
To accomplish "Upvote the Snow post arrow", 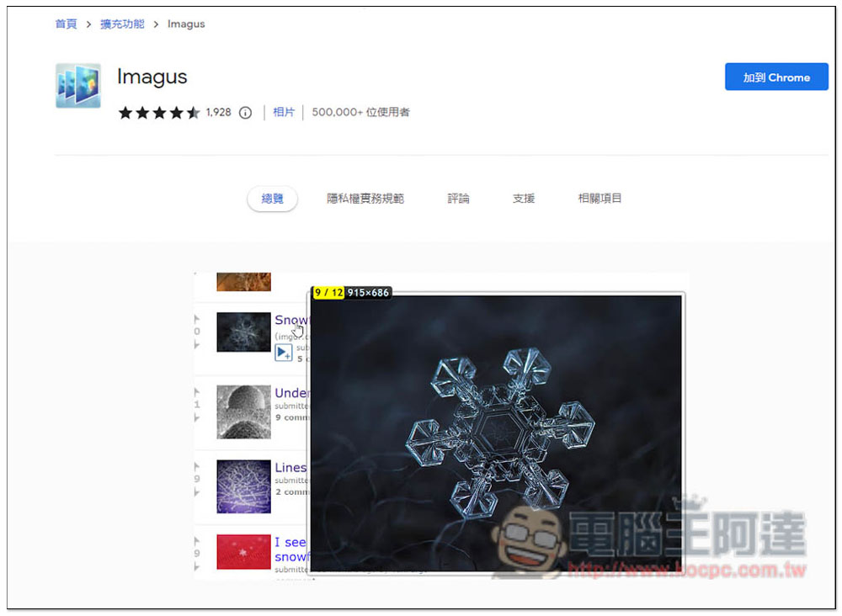I will click(196, 319).
